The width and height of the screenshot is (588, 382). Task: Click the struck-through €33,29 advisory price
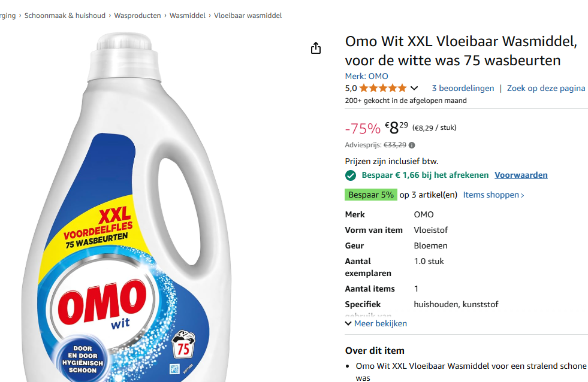tap(393, 145)
